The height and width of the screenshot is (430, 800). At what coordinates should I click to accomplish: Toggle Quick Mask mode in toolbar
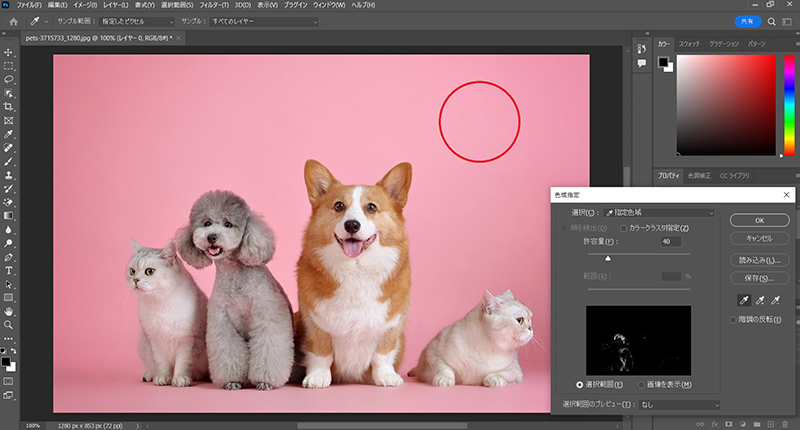(x=9, y=382)
